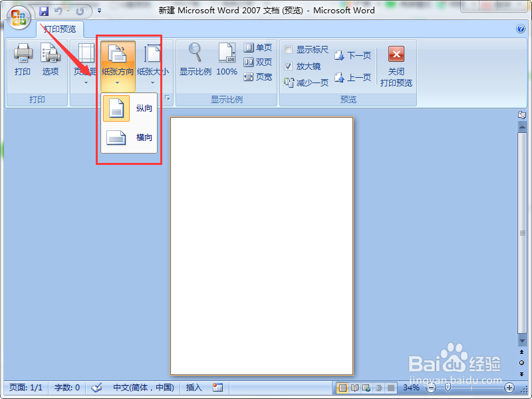Click the 34% zoom level
Image resolution: width=532 pixels, height=399 pixels.
[411, 388]
